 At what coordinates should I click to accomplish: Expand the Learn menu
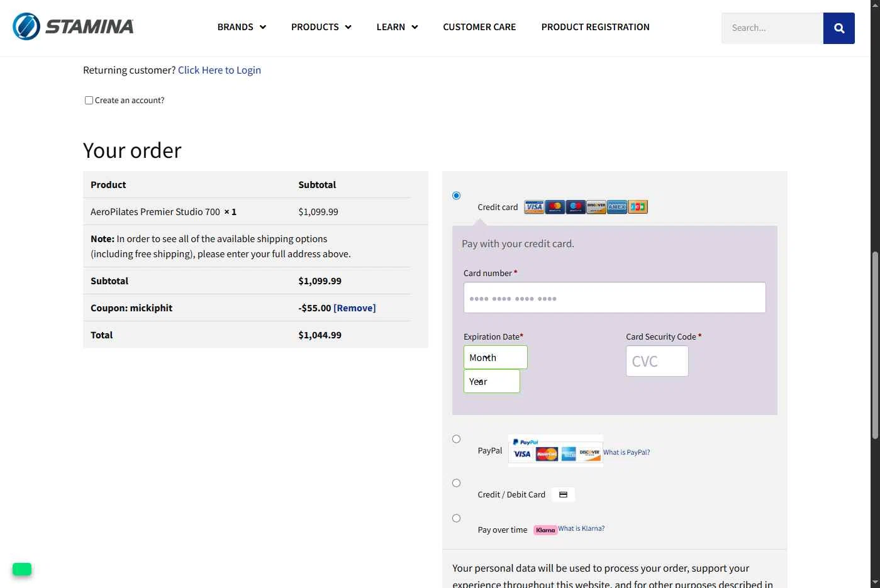pyautogui.click(x=397, y=27)
